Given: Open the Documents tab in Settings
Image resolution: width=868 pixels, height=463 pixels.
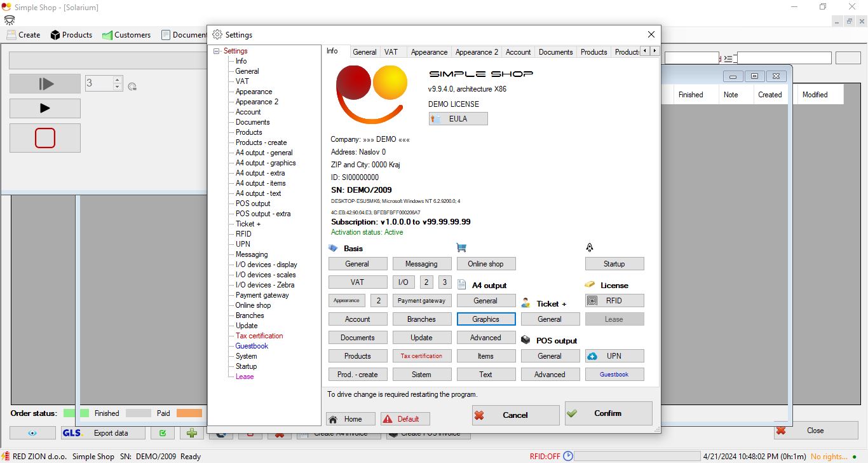Looking at the screenshot, I should pos(556,52).
